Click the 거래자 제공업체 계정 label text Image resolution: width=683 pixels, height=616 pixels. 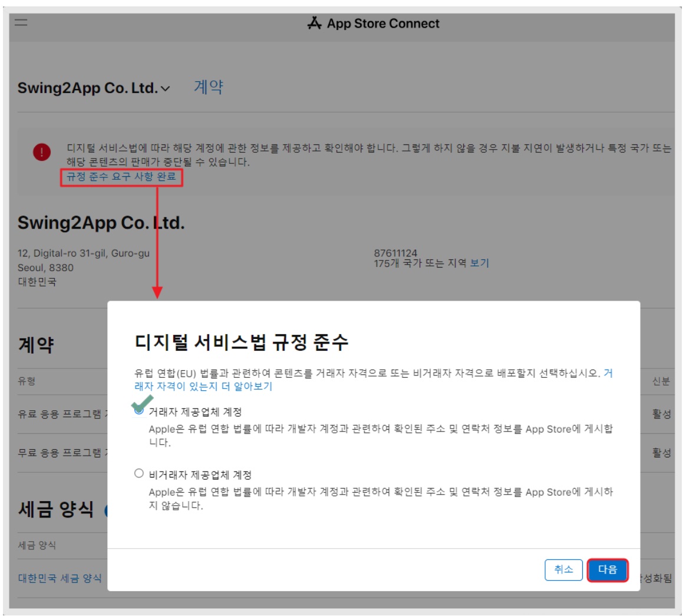click(195, 411)
